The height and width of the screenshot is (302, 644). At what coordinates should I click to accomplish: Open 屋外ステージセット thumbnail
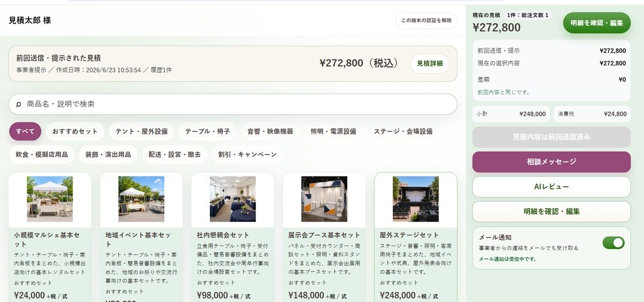pos(415,199)
